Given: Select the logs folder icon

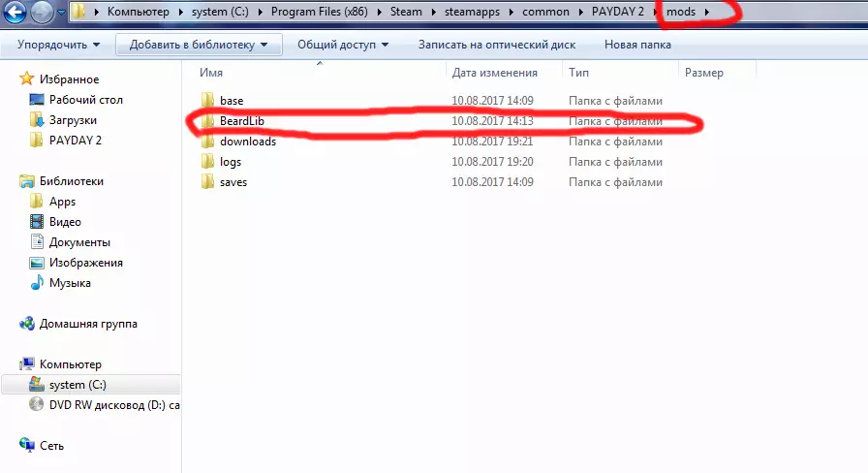Looking at the screenshot, I should (x=207, y=162).
